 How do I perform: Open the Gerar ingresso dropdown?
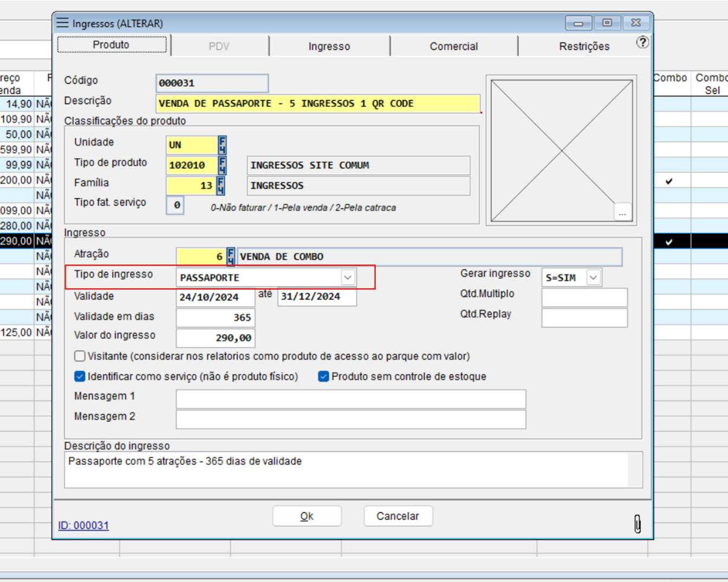coord(593,278)
